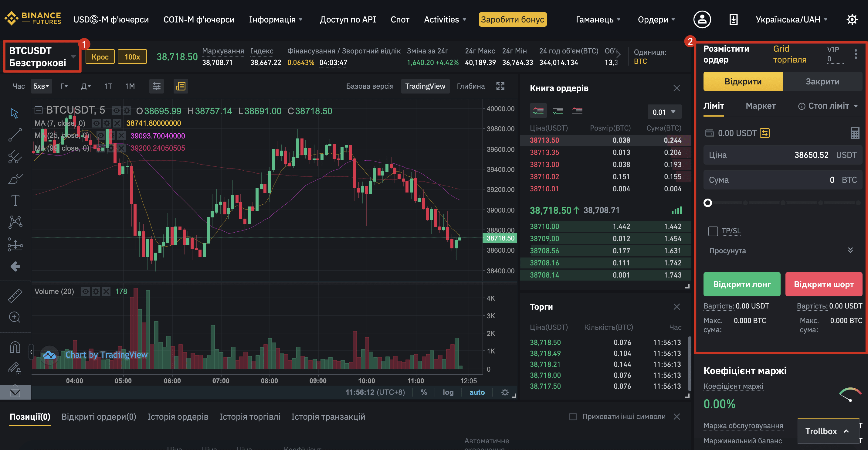Open the chart indicators settings icon

156,86
